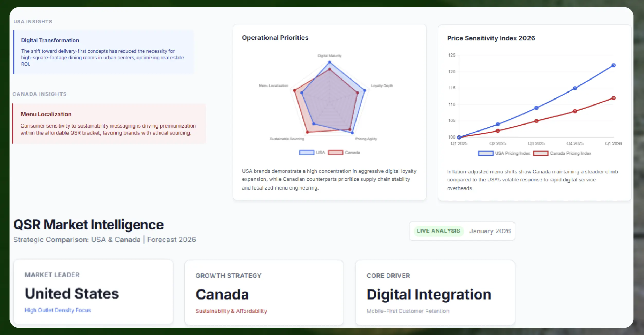644x335 pixels.
Task: Click the Digital Transformation insight card
Action: (103, 51)
